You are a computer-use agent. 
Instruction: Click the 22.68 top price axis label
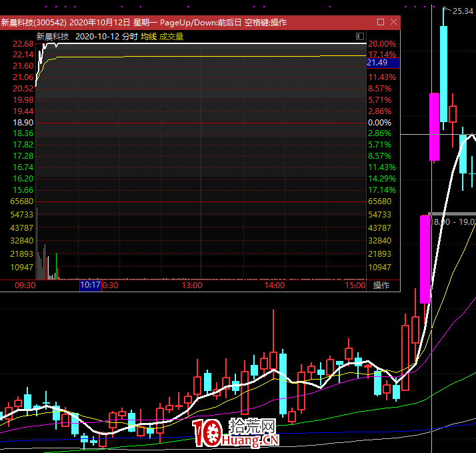coord(23,44)
